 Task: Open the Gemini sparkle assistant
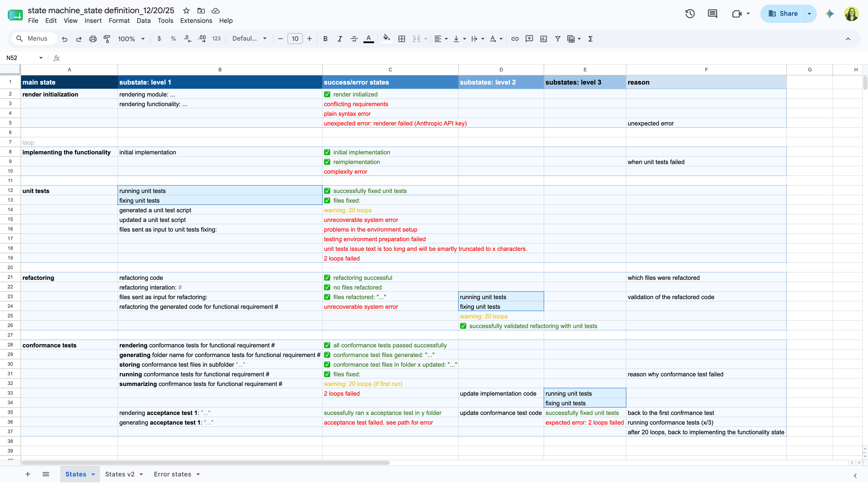click(x=830, y=13)
